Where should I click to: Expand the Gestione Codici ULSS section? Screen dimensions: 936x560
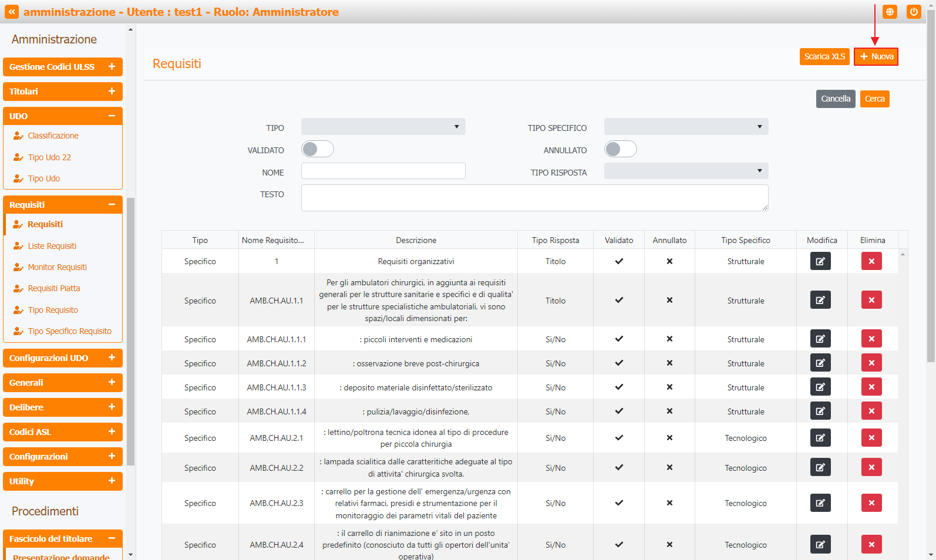point(62,67)
